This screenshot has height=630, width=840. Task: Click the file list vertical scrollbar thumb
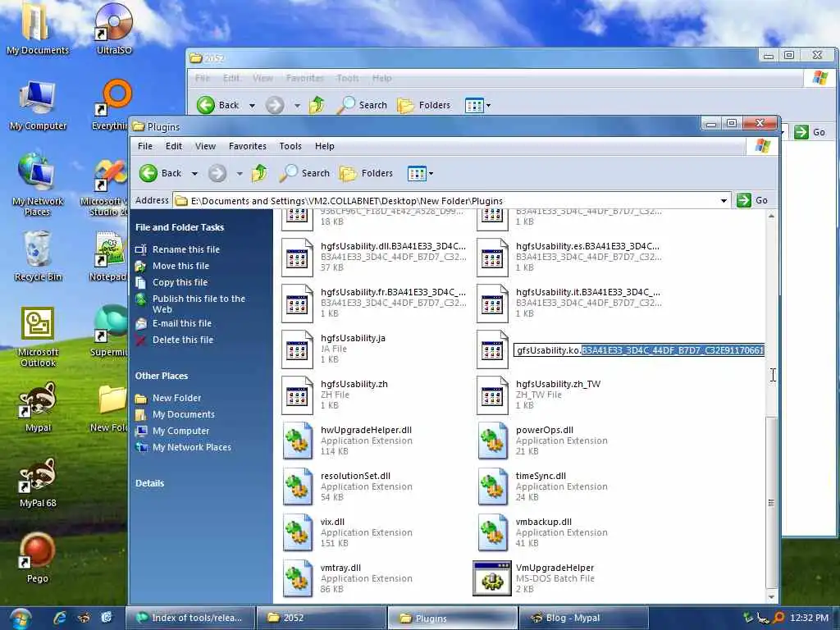point(771,503)
